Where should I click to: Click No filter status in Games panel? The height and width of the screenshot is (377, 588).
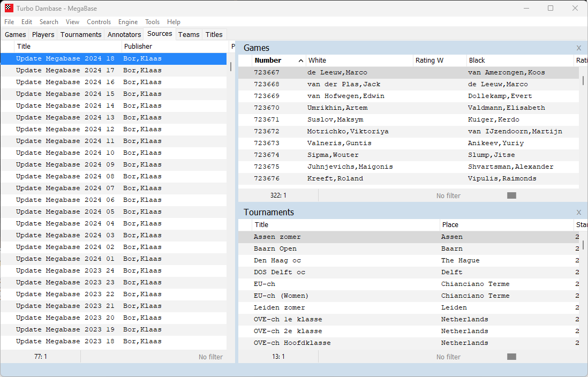pos(448,195)
